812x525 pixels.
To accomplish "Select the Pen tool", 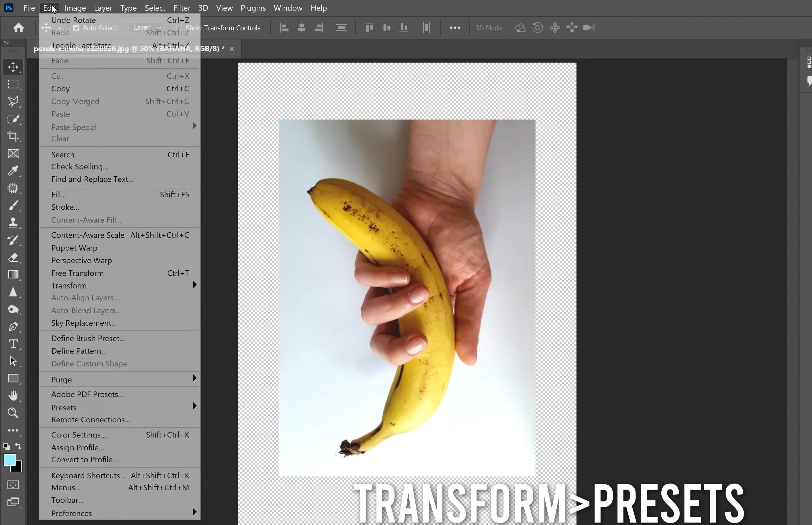I will click(13, 326).
